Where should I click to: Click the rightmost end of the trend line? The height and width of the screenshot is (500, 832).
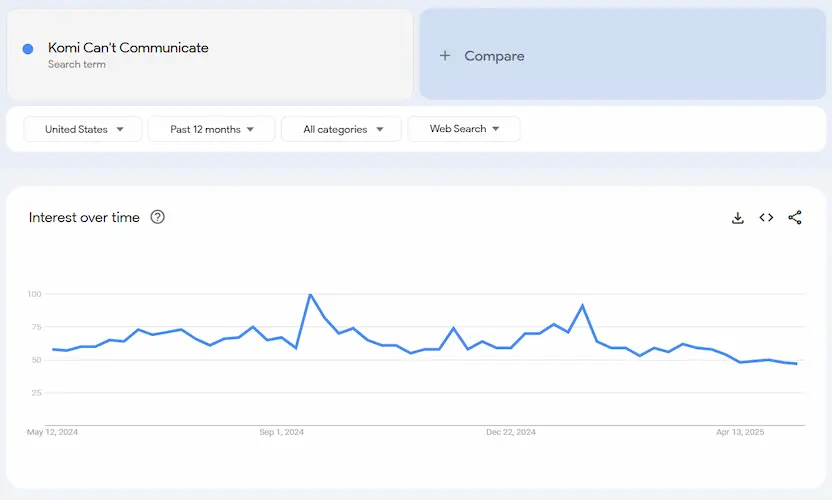click(x=796, y=364)
